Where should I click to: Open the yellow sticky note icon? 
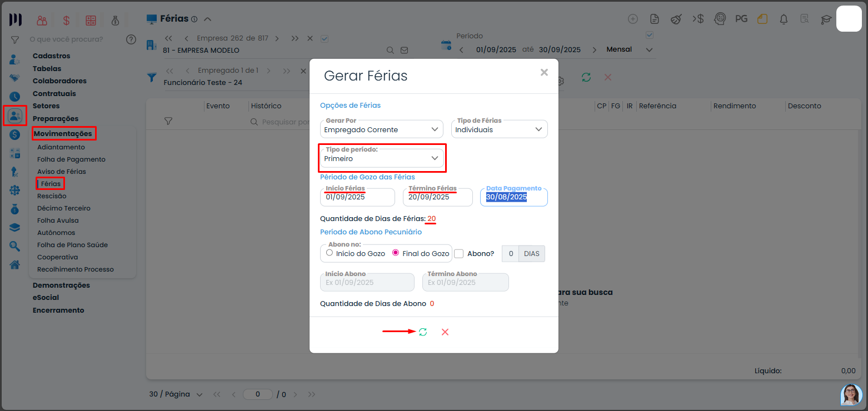(762, 19)
